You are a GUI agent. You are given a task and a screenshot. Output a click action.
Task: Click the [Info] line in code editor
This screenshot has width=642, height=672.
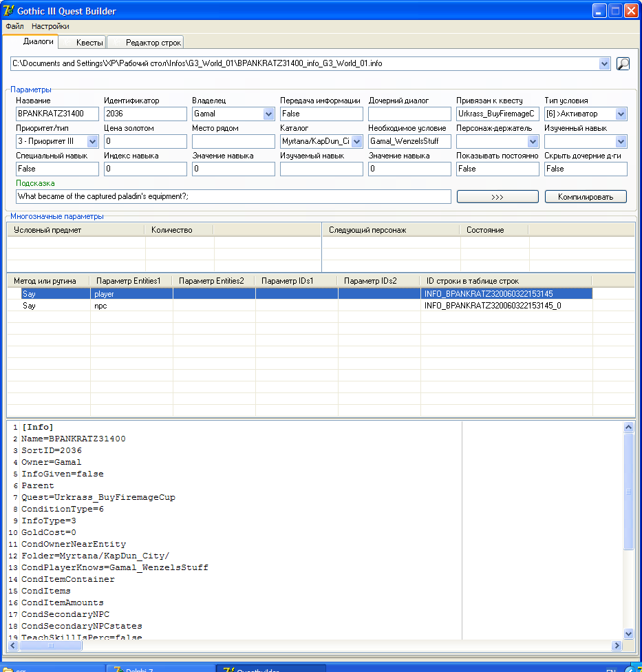(38, 427)
